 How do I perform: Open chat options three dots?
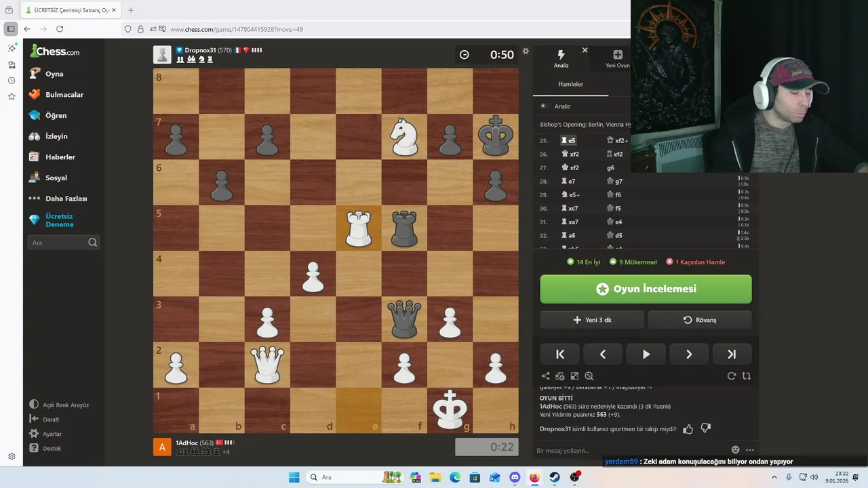[x=750, y=450]
